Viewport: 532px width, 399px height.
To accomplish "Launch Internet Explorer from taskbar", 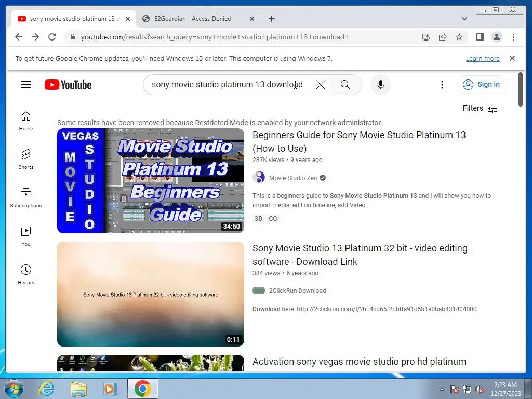I will pyautogui.click(x=46, y=389).
